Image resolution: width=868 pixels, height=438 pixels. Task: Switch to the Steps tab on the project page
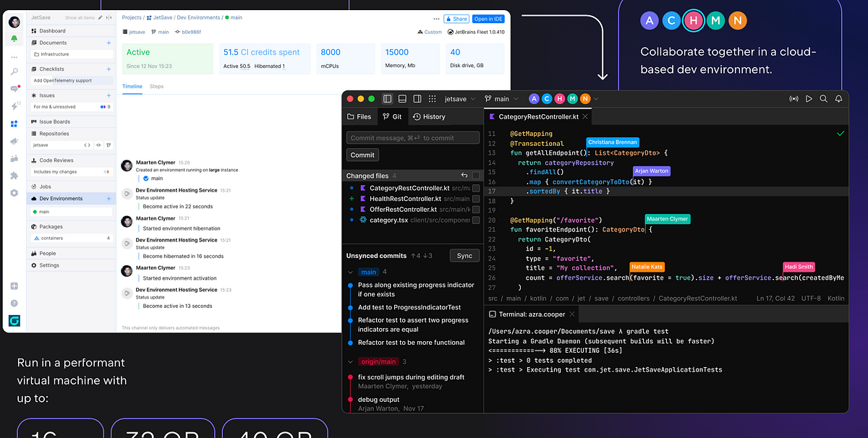156,86
